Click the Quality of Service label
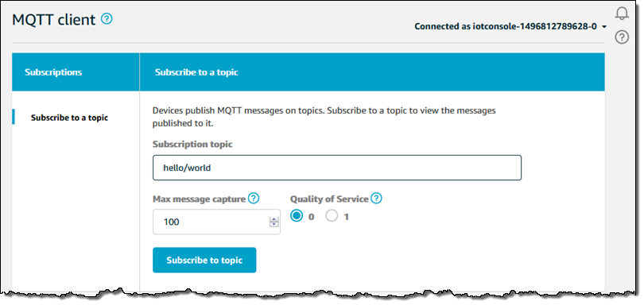The height and width of the screenshot is (305, 644). click(x=329, y=199)
